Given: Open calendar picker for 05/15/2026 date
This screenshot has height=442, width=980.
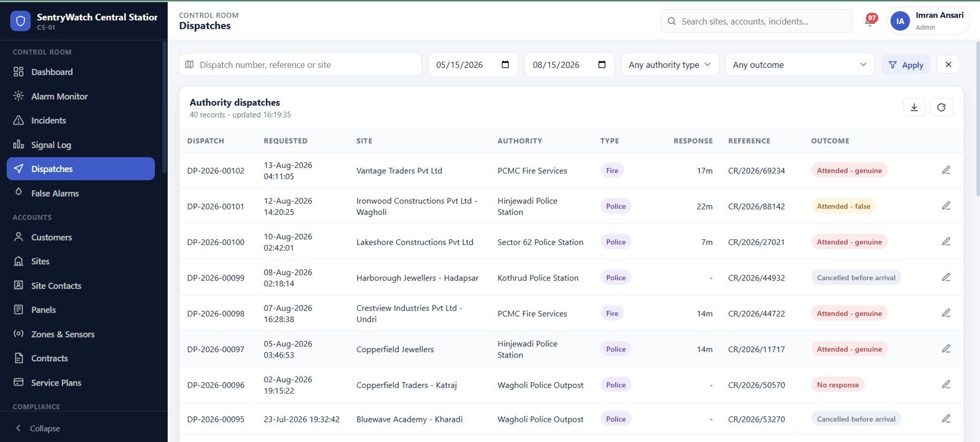Looking at the screenshot, I should [505, 64].
